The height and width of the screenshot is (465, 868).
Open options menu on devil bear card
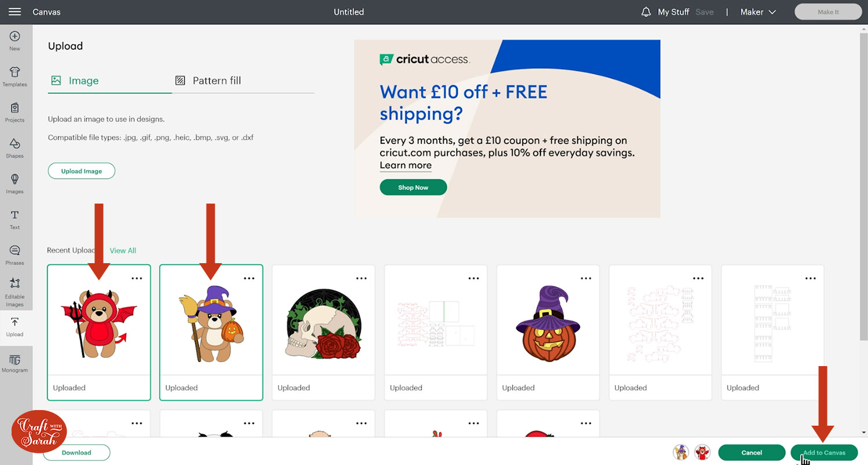(x=137, y=278)
